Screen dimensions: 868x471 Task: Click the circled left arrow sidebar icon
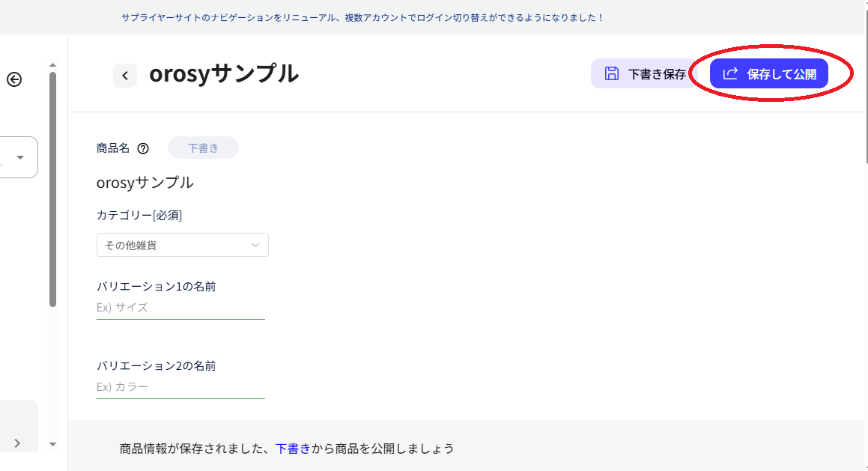pyautogui.click(x=14, y=79)
